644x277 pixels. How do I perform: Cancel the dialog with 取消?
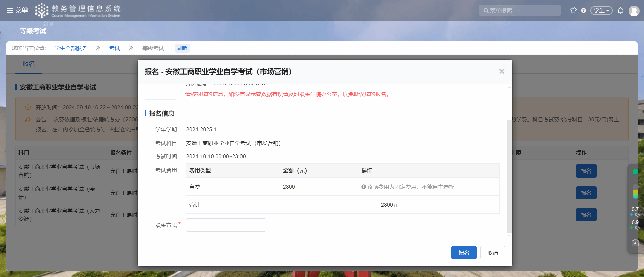(x=492, y=253)
